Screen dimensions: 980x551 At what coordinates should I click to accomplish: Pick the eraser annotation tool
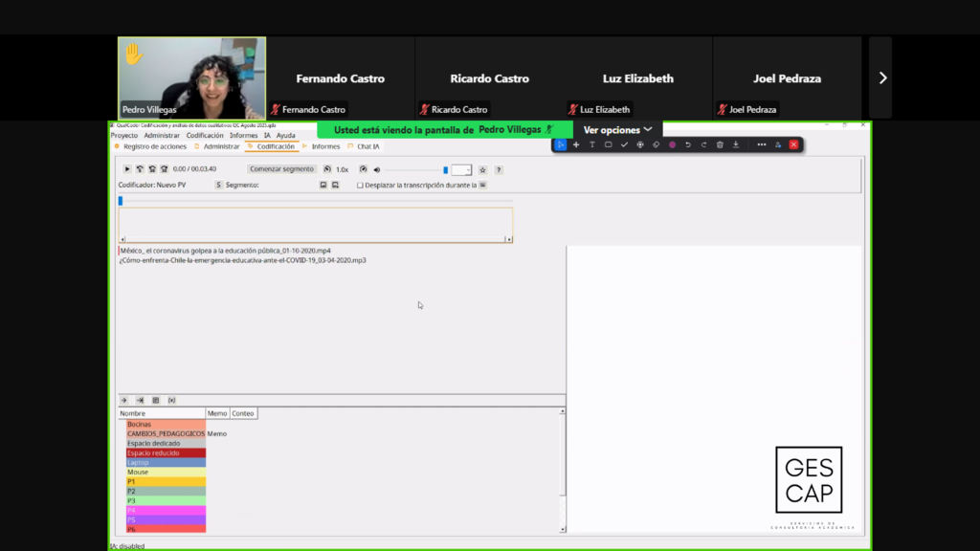tap(657, 144)
